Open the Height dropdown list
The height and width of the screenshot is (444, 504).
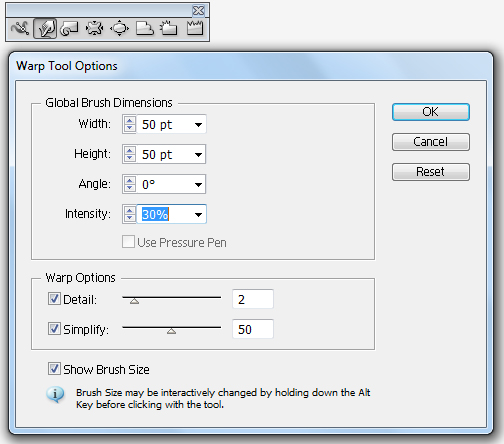tap(198, 155)
